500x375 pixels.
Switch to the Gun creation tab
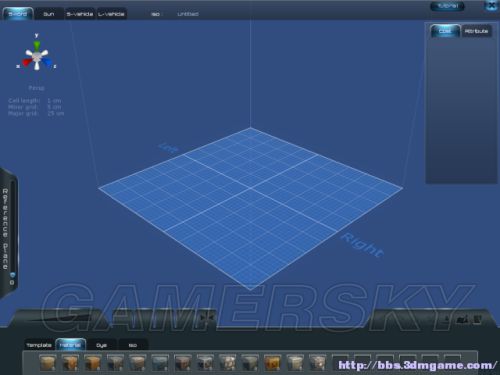pyautogui.click(x=49, y=14)
